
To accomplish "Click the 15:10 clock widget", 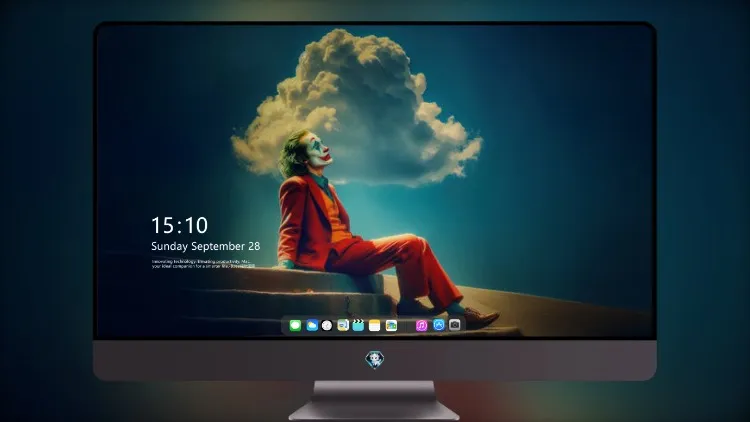I will click(x=179, y=225).
